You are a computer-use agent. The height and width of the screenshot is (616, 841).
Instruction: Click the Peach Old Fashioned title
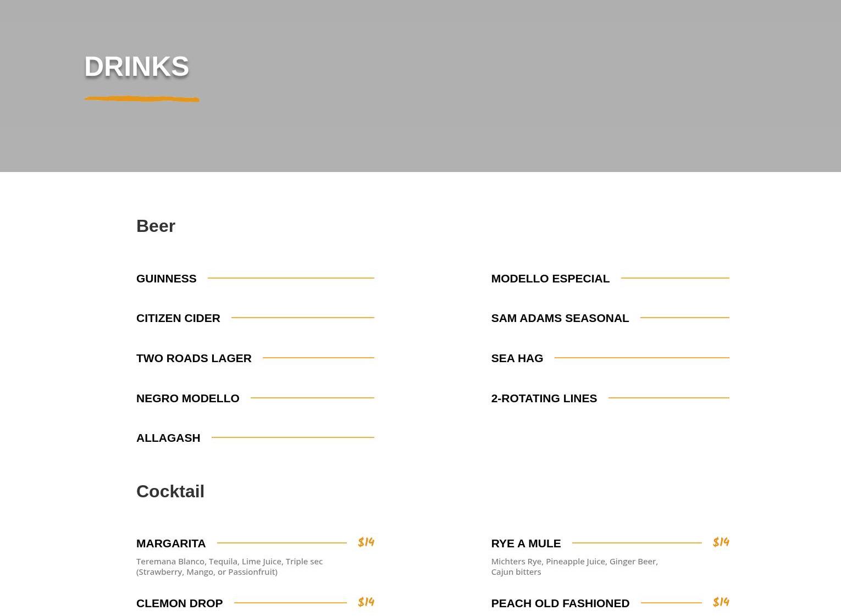[x=560, y=603]
